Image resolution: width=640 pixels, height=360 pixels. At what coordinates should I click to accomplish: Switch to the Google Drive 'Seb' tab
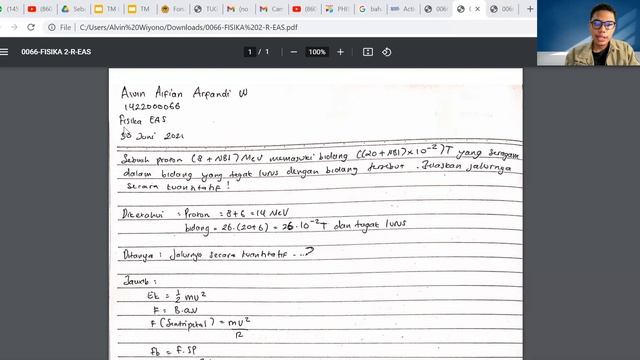73,9
